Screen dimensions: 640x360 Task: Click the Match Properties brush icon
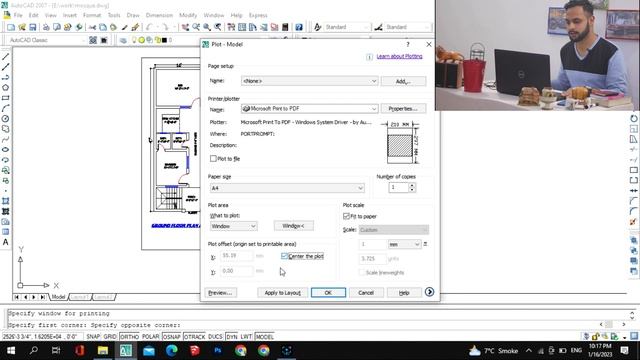(x=135, y=27)
